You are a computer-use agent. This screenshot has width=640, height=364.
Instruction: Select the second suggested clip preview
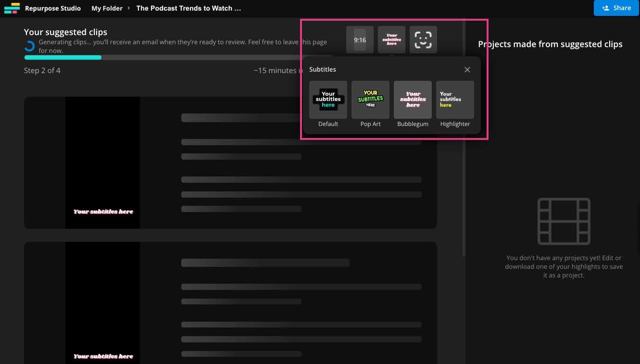[103, 303]
